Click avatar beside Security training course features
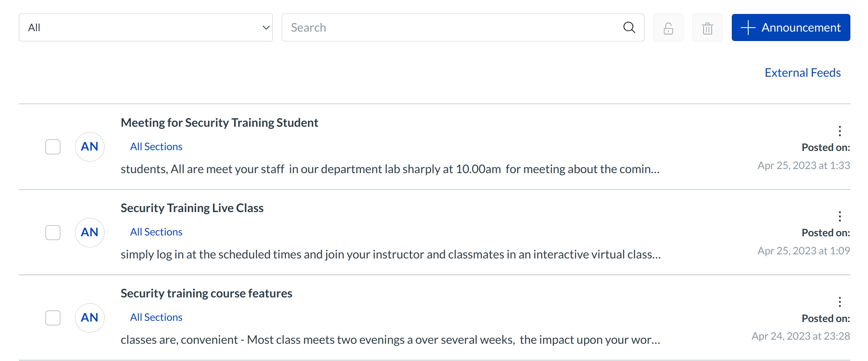The height and width of the screenshot is (361, 868). pos(89,318)
